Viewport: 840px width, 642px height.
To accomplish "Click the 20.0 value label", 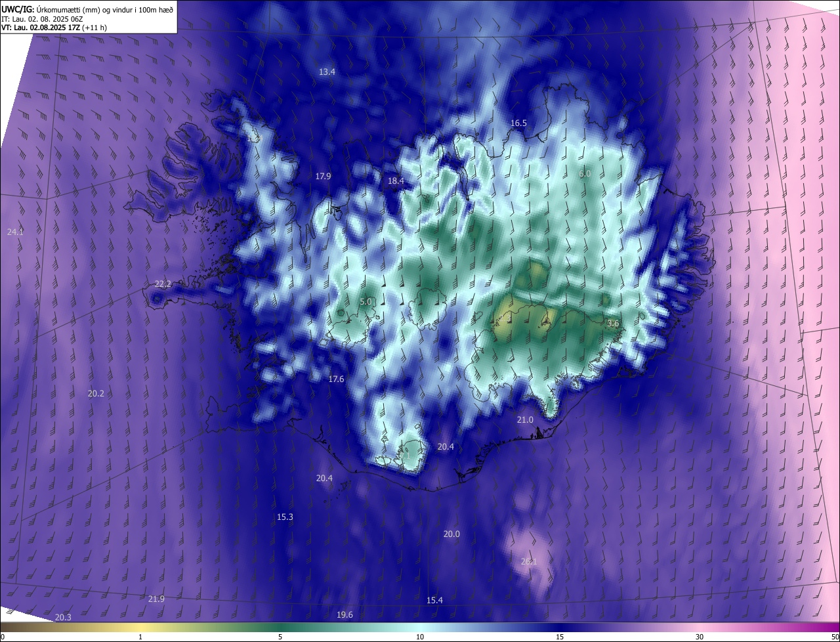I will click(x=451, y=534).
